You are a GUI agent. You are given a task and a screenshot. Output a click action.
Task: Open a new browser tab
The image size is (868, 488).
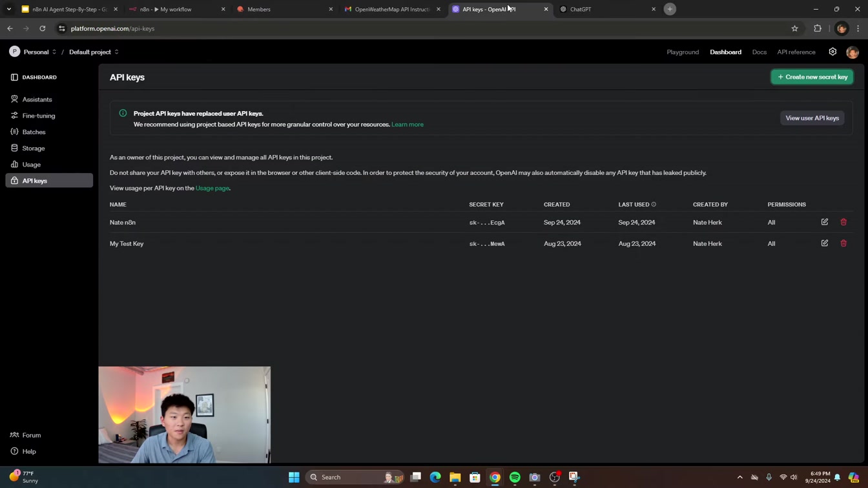[x=670, y=9]
